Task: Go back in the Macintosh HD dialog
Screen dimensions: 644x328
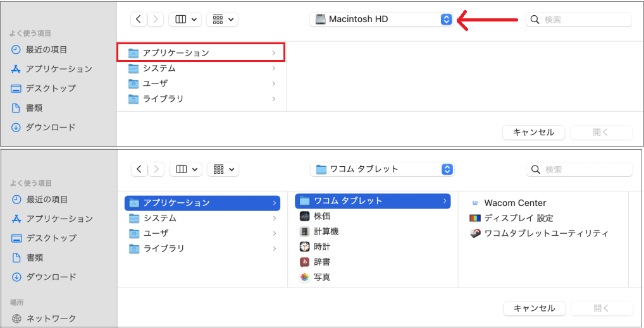Action: tap(139, 20)
